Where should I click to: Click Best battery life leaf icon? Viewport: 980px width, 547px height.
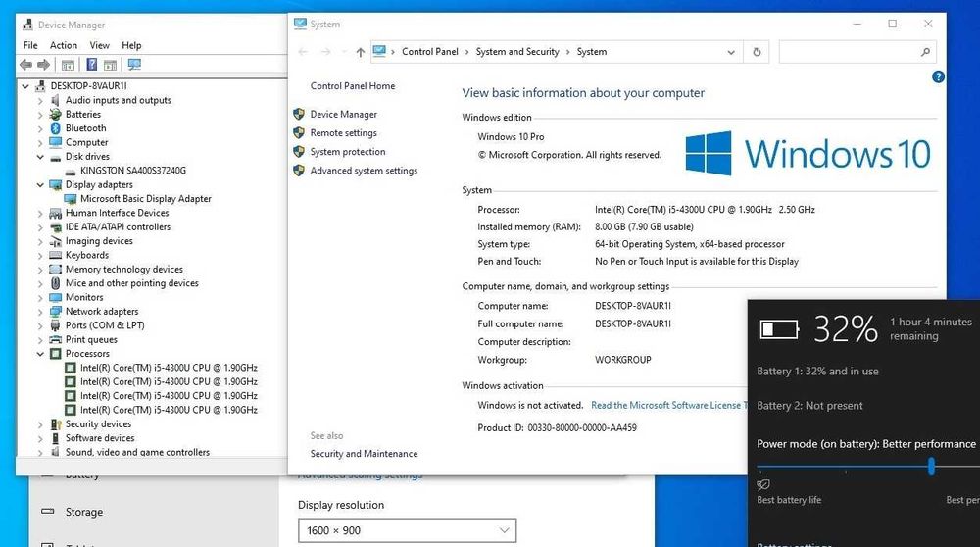click(763, 484)
